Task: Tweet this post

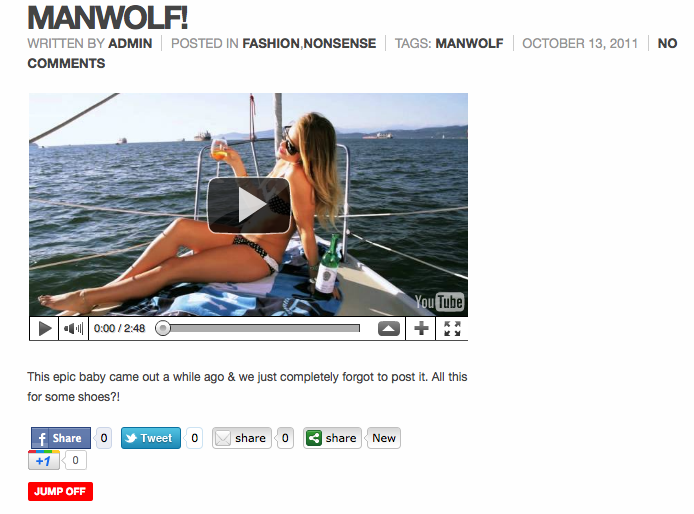Action: coord(150,438)
